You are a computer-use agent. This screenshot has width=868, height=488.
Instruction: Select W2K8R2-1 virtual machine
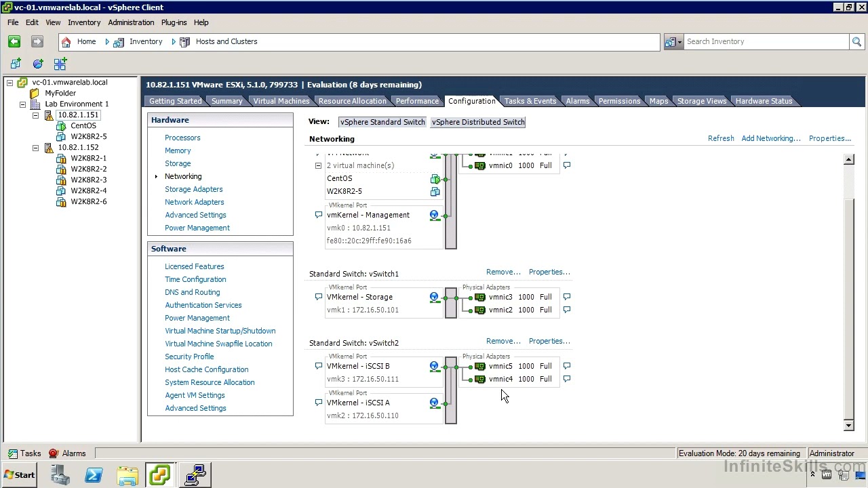[x=89, y=159]
